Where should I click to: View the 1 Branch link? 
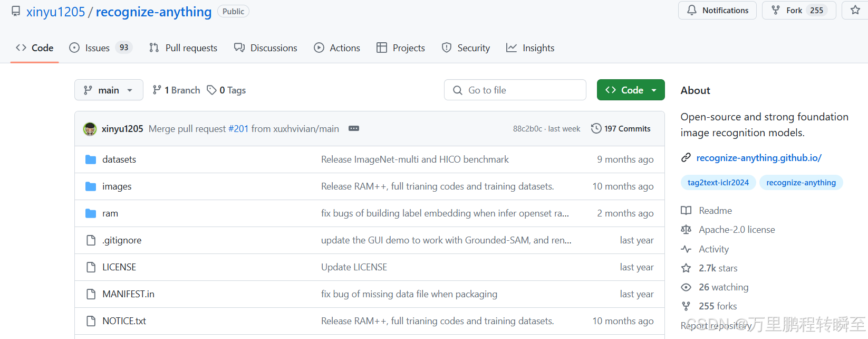pos(176,90)
